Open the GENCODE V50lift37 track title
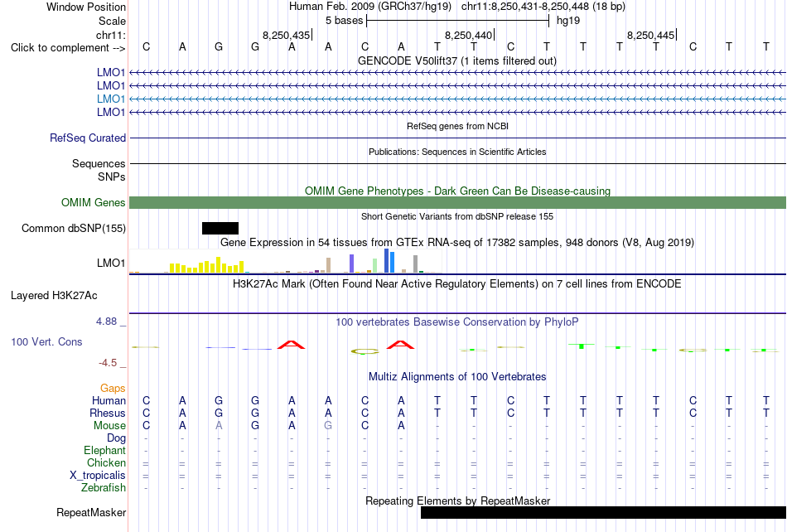Viewport: 787px width, 532px height. click(456, 60)
